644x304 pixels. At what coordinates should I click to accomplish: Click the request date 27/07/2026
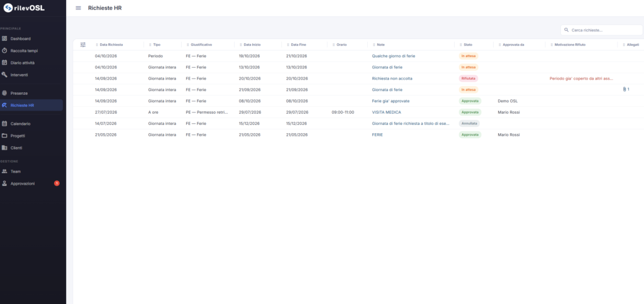click(106, 112)
